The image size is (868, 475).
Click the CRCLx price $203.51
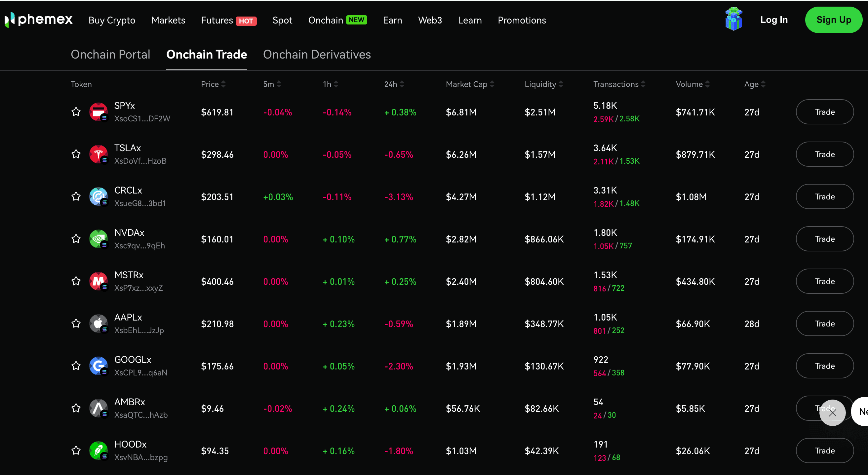tap(217, 197)
